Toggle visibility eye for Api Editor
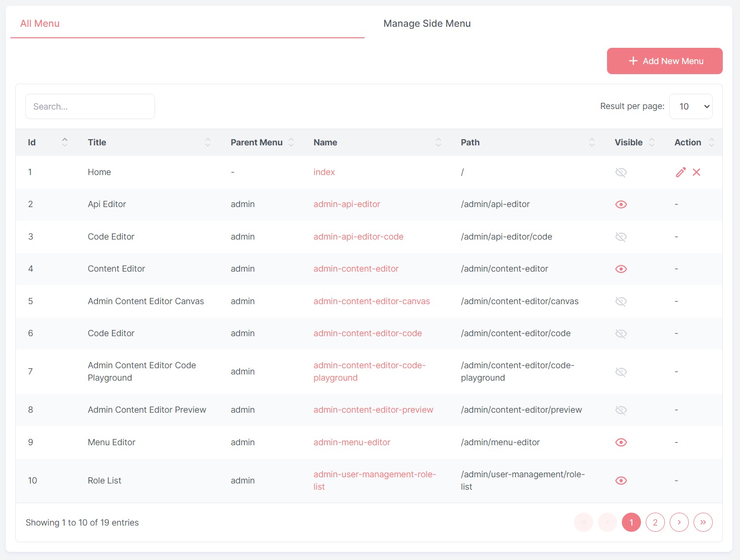The width and height of the screenshot is (740, 560). (621, 204)
